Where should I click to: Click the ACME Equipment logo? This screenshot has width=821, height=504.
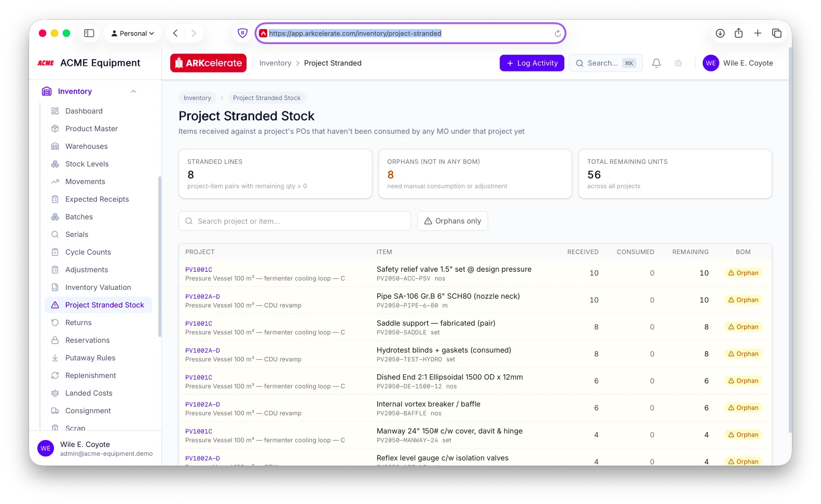point(46,63)
